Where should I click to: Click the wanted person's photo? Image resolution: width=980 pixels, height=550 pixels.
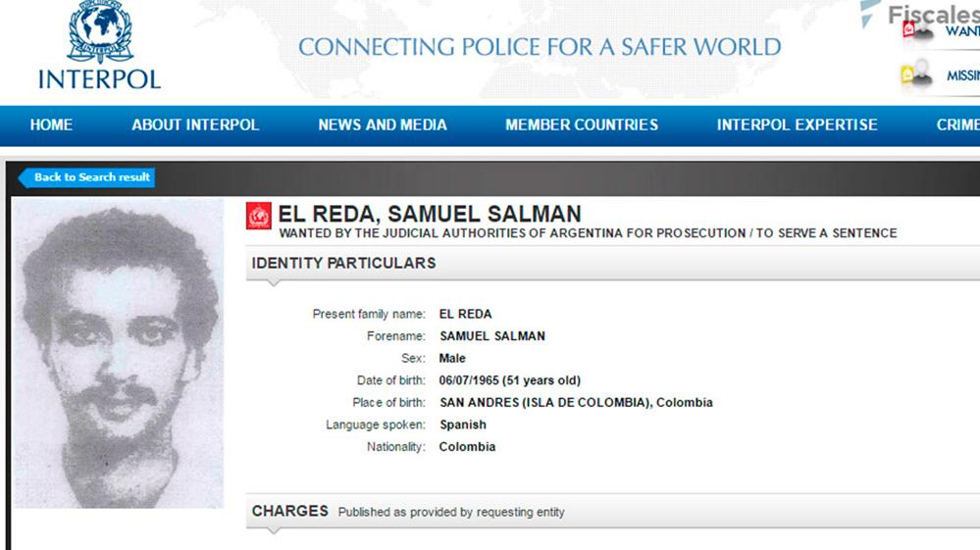pyautogui.click(x=118, y=353)
